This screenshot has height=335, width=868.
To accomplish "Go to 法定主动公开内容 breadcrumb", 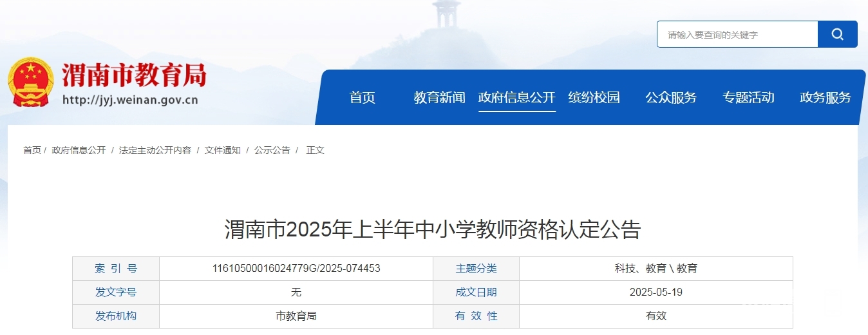I will (x=155, y=150).
